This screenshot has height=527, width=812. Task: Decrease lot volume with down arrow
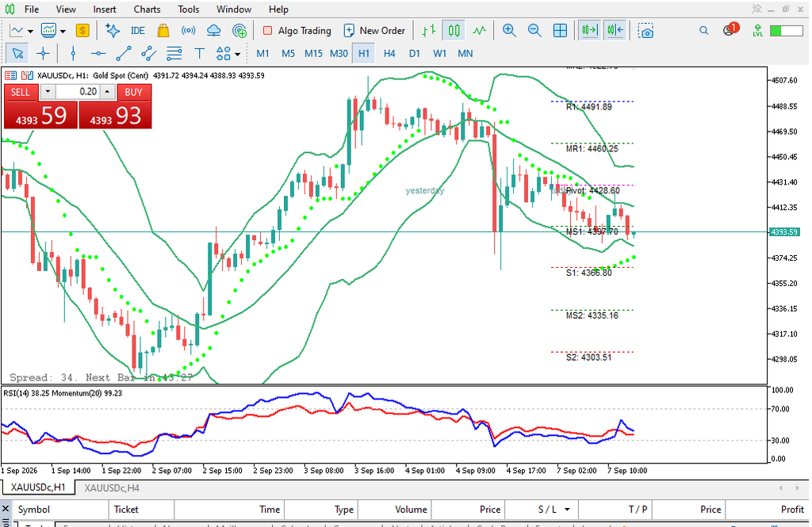point(48,92)
